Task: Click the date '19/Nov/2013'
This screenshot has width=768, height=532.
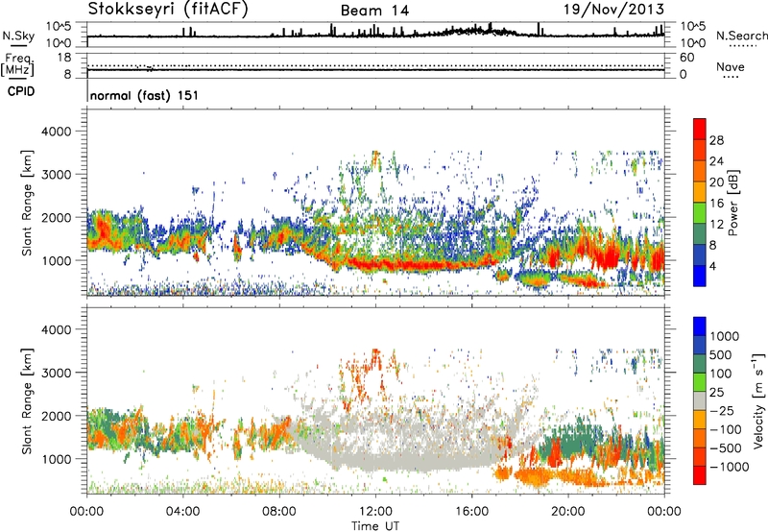Action: 613,10
